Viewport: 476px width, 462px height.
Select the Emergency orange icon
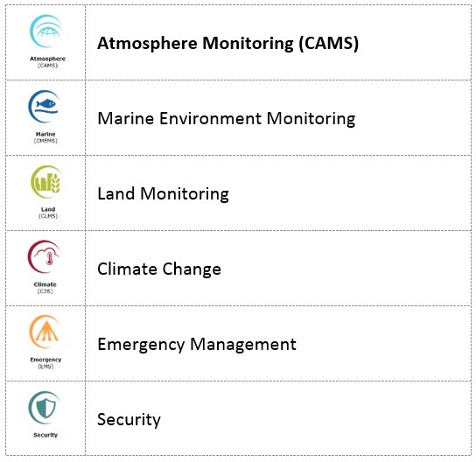[x=45, y=332]
